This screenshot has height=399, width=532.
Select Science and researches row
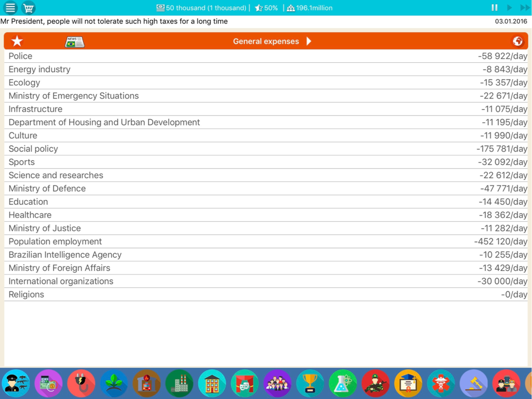(266, 175)
